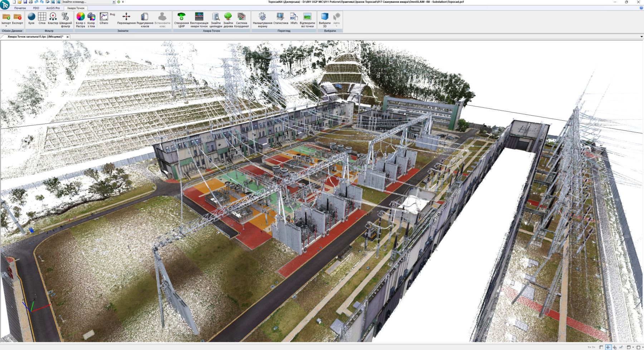The width and height of the screenshot is (644, 350).
Task: Open Налаштування екрану settings
Action: (x=262, y=17)
